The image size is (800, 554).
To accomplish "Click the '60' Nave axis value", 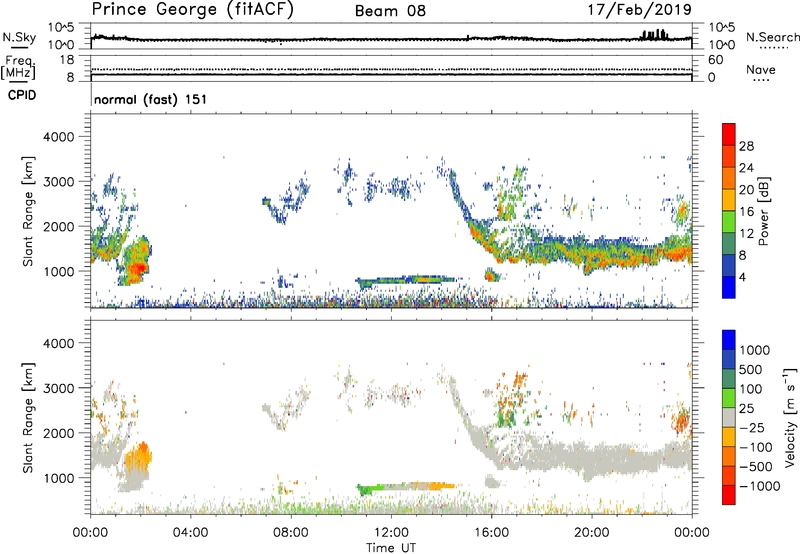I will tap(715, 60).
